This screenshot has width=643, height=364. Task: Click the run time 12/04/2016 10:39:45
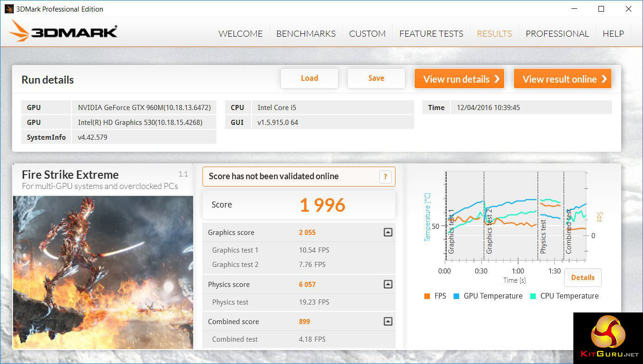tap(531, 108)
